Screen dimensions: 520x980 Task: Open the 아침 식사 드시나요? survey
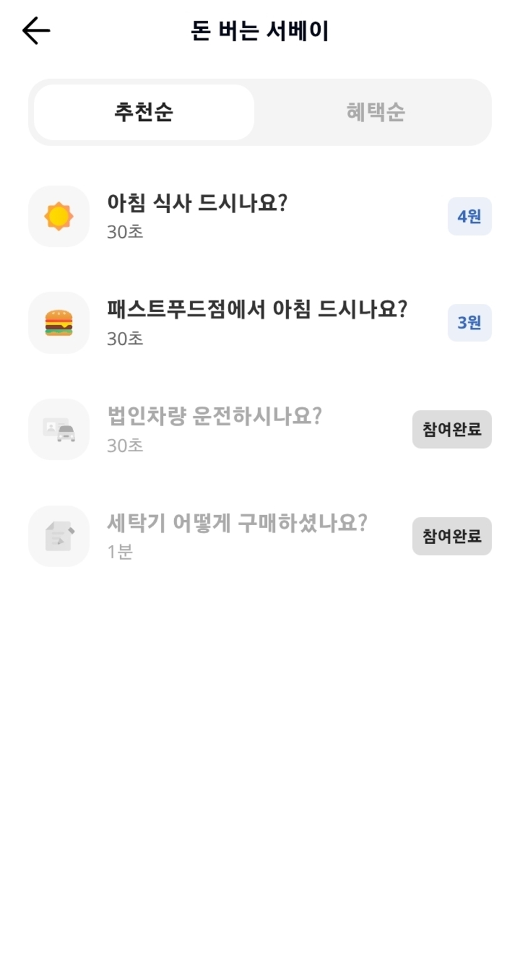point(197,202)
